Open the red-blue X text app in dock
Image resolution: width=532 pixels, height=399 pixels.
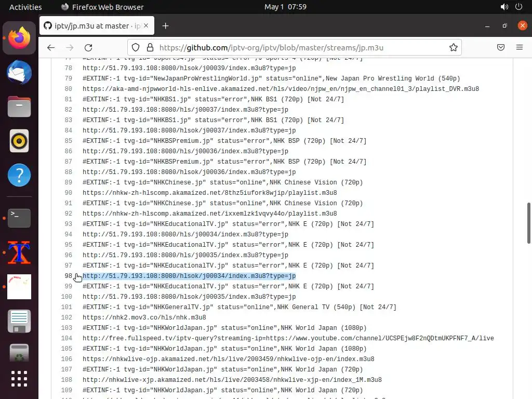point(19,252)
